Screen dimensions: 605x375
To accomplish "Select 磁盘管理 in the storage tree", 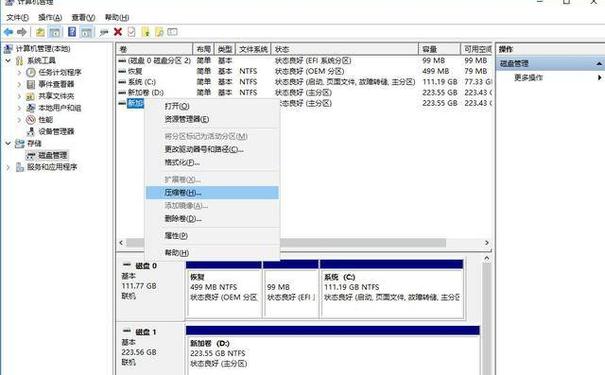I will [x=52, y=155].
